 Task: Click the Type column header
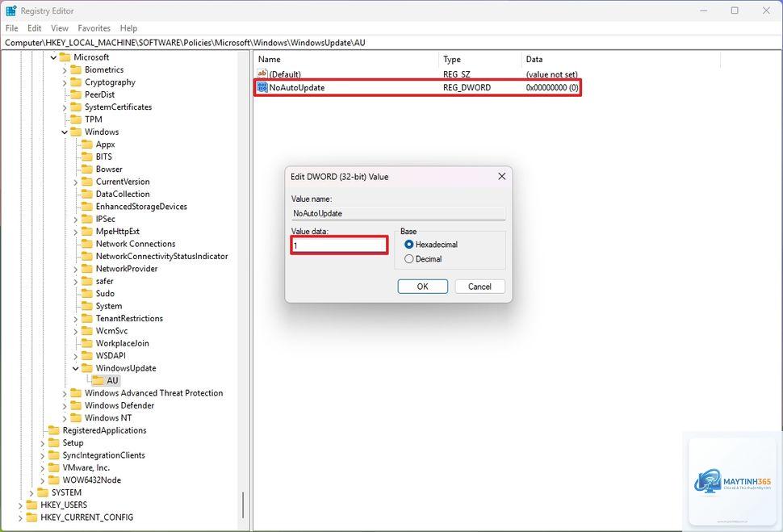coord(479,59)
